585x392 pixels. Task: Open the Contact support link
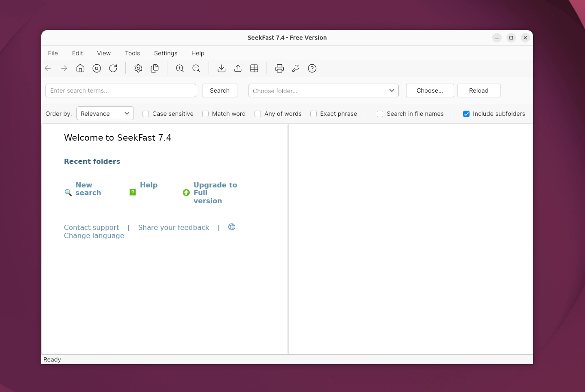91,227
